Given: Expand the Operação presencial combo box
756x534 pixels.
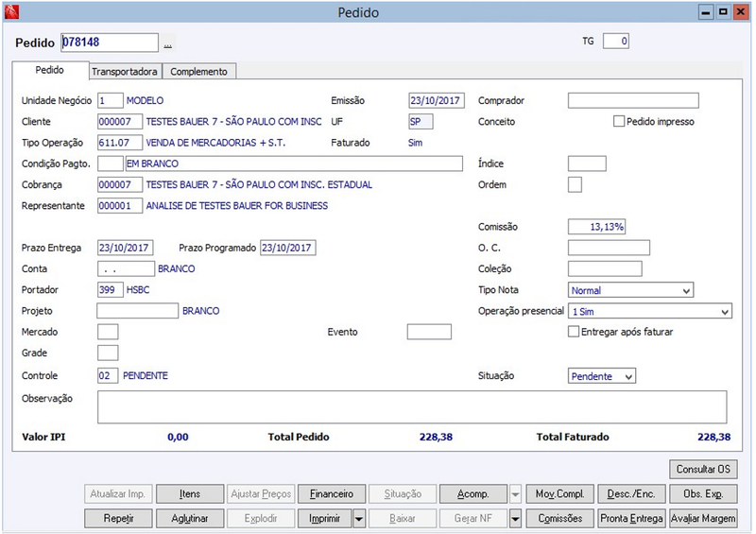Looking at the screenshot, I should click(x=650, y=311).
